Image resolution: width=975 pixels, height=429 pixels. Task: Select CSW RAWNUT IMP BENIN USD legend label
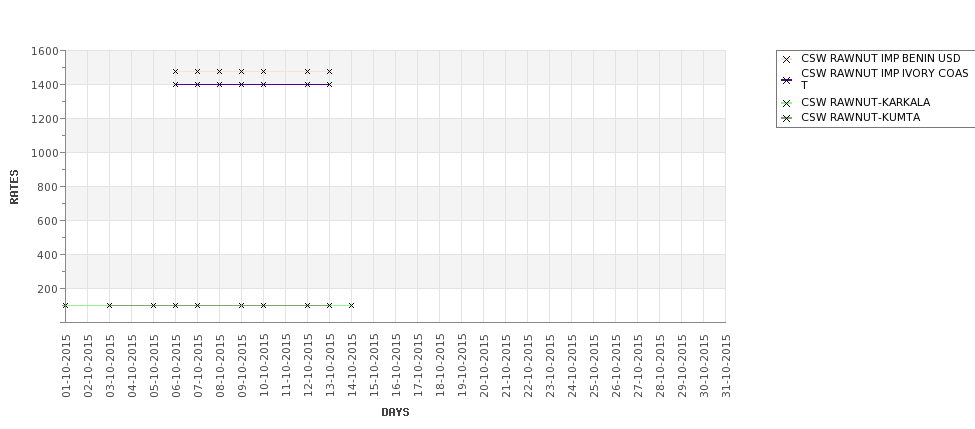[880, 58]
